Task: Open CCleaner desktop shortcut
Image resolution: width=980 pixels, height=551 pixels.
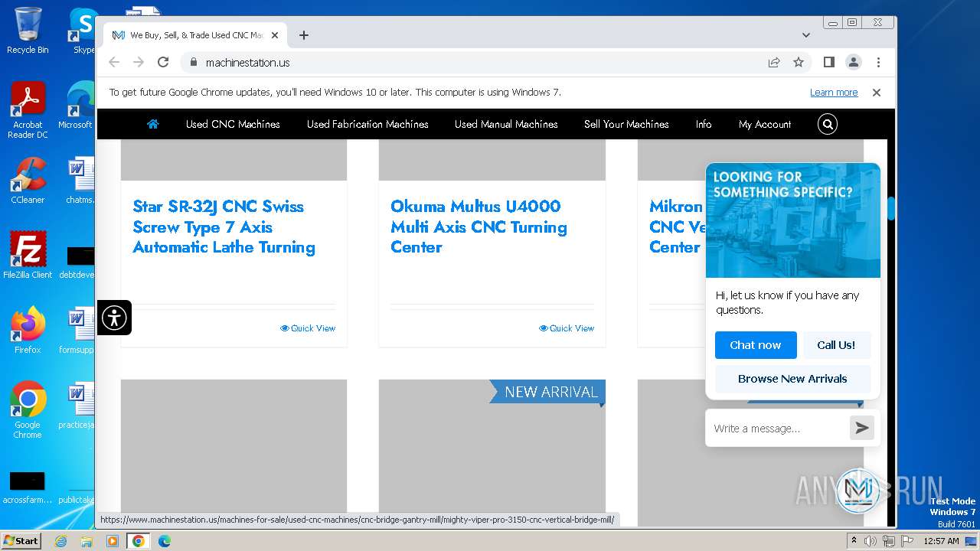Action: coord(28,181)
